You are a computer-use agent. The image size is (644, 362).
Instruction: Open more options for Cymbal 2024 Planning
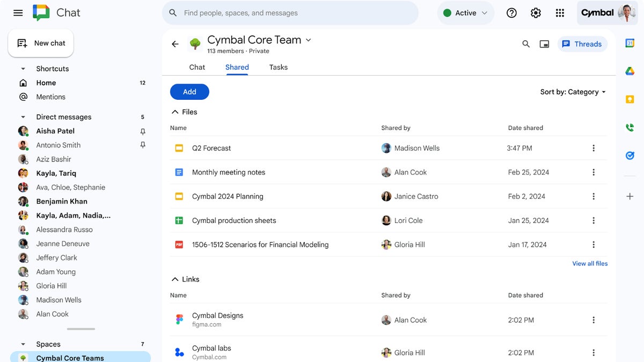point(594,196)
